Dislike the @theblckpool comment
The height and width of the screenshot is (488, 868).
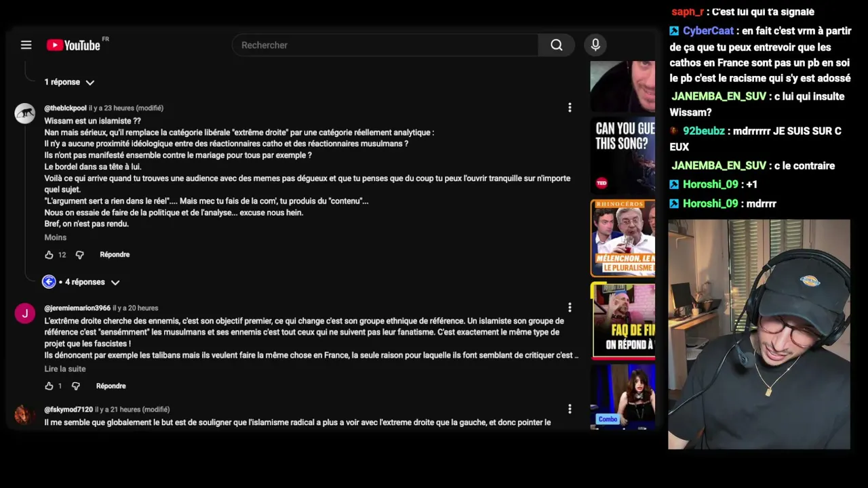79,255
